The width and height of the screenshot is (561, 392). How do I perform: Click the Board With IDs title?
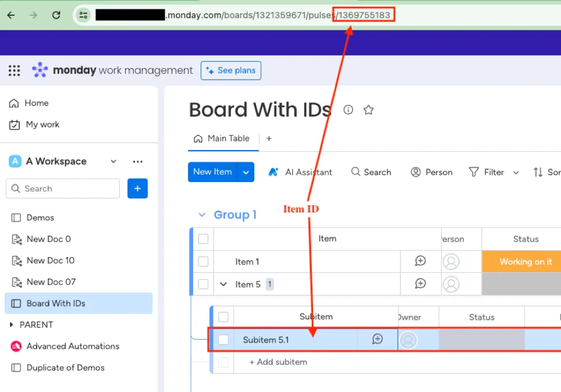pos(260,109)
